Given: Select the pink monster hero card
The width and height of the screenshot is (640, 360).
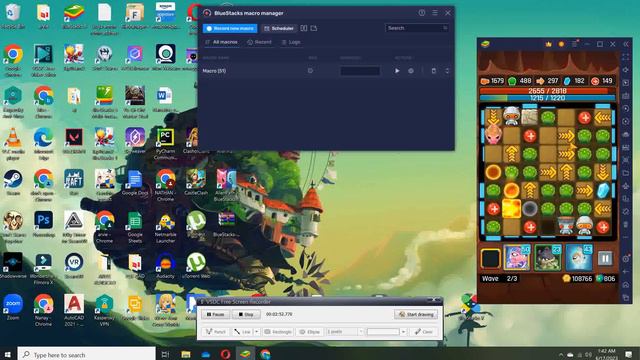Looking at the screenshot, I should point(517,258).
